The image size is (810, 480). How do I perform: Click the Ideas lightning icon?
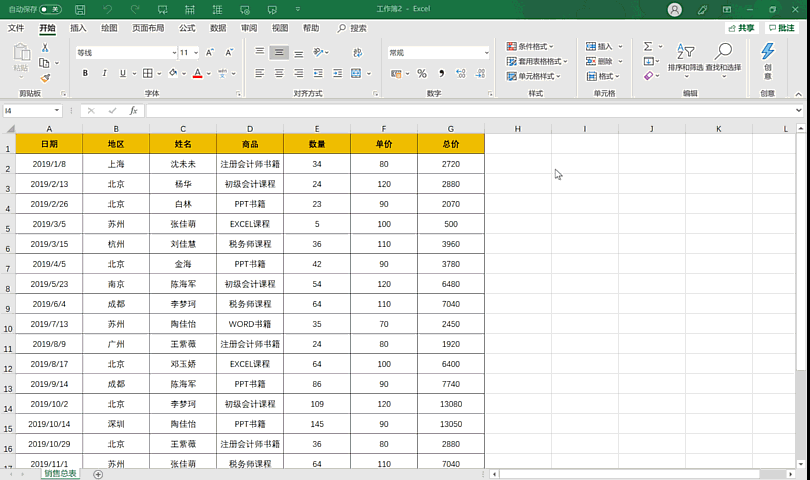pos(768,59)
